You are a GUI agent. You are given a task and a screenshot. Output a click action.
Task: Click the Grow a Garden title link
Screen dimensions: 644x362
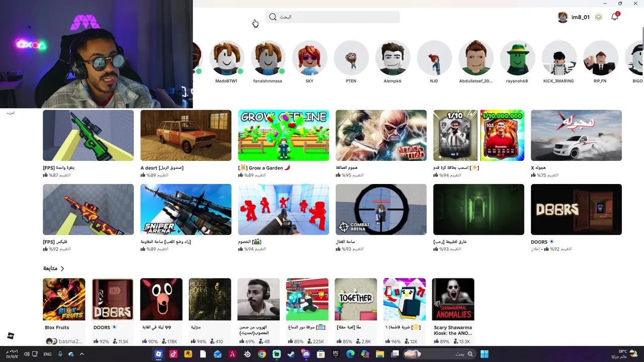pos(264,168)
